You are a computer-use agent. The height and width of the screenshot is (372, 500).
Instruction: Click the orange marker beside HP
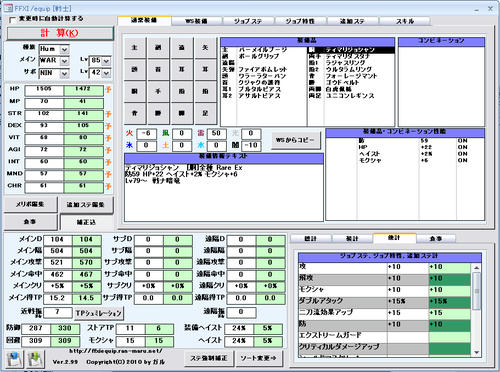(x=108, y=90)
